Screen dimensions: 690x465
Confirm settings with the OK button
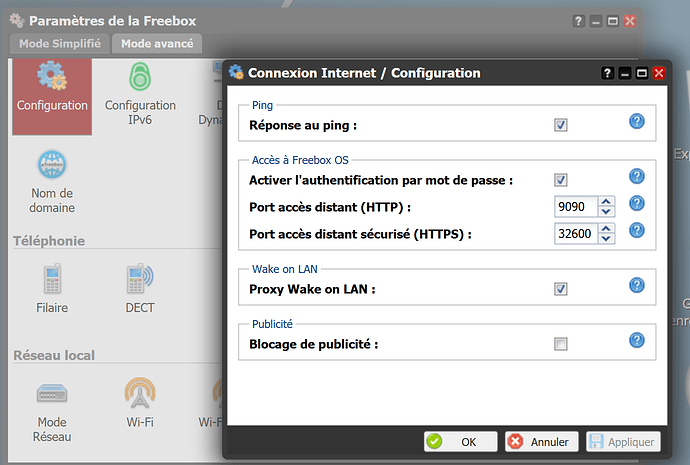coord(461,441)
